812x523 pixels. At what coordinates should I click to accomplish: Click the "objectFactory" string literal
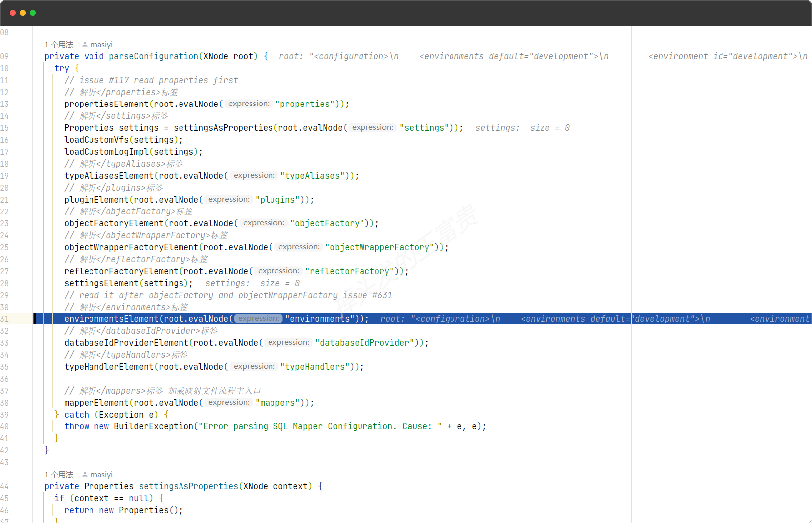click(x=327, y=223)
